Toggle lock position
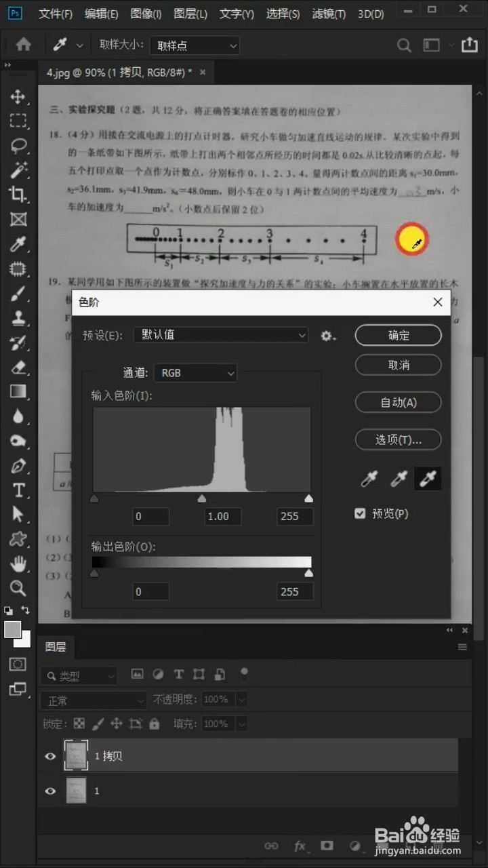This screenshot has width=488, height=868. coord(117,724)
